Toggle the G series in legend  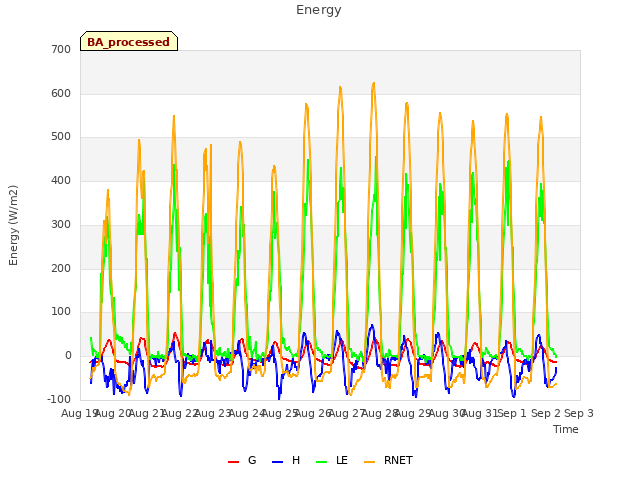pyautogui.click(x=242, y=460)
